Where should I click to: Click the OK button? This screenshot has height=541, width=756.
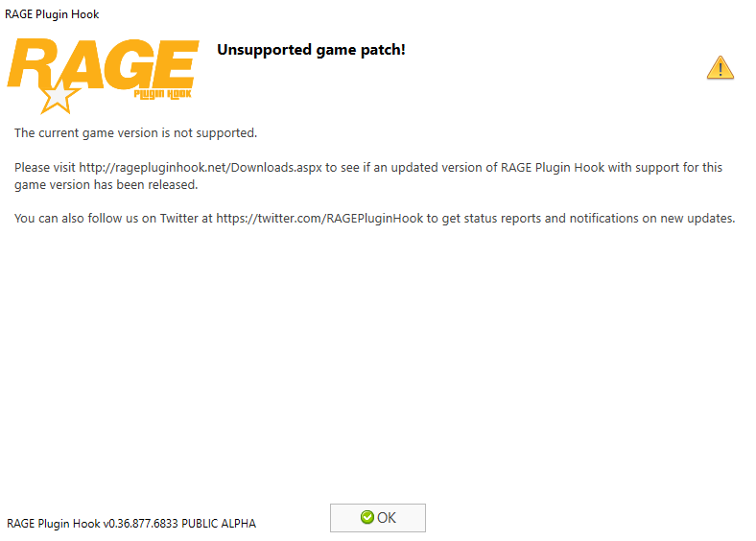(377, 518)
